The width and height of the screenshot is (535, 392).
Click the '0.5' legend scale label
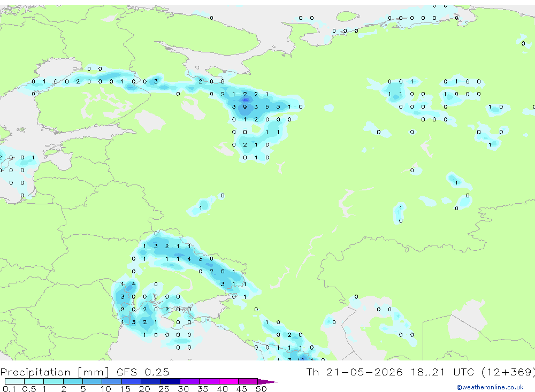point(29,389)
